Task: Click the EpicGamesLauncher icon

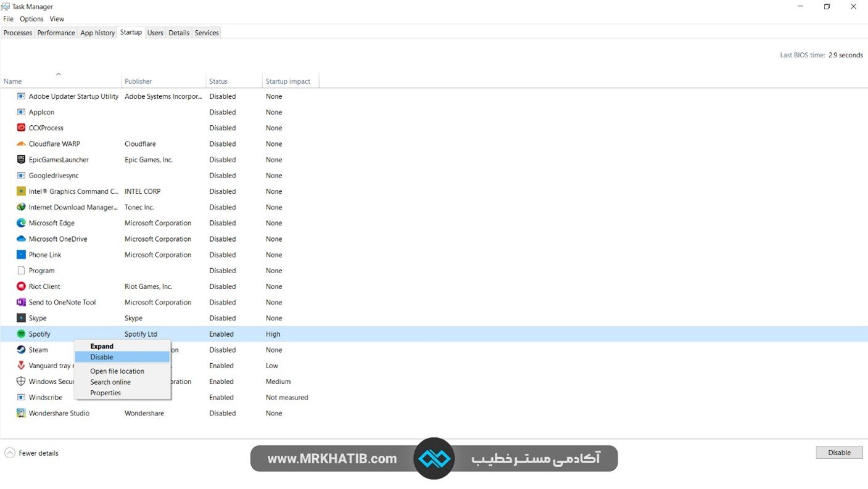Action: tap(21, 160)
